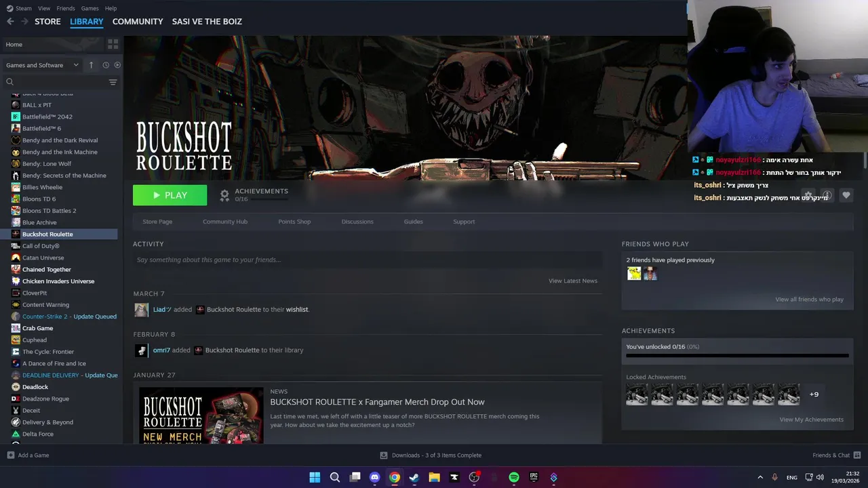The image size is (868, 488).
Task: Click the microphone tray icon
Action: click(774, 477)
